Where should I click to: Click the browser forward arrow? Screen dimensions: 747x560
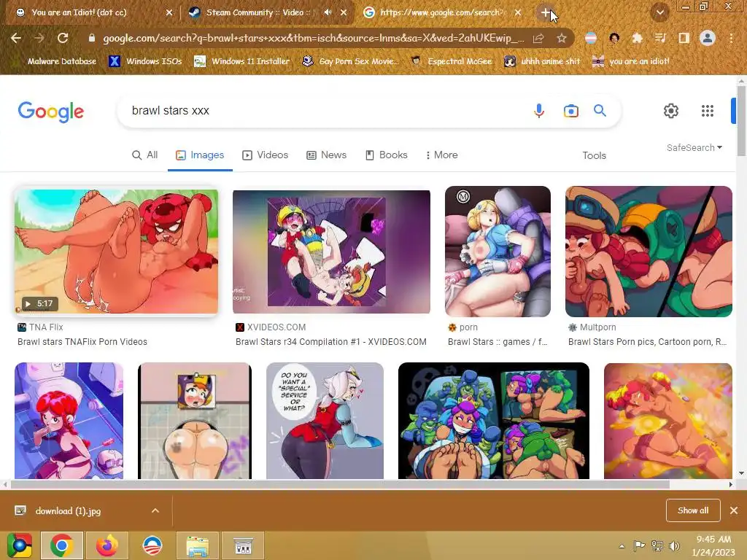click(x=39, y=38)
